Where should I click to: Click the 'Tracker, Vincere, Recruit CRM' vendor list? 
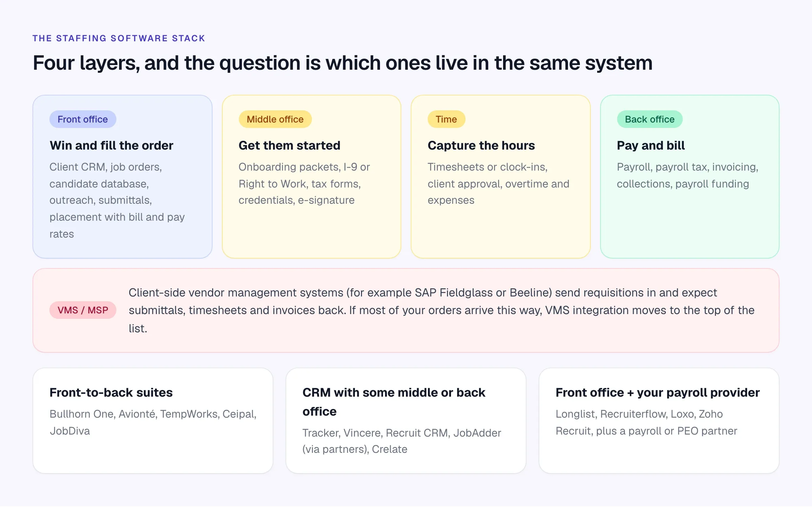point(402,441)
